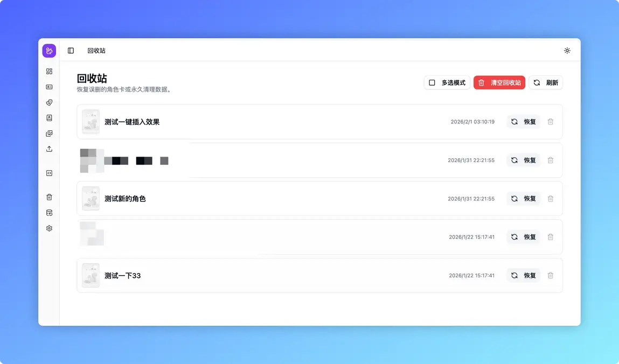Click the 刷新 refresh button
Screen dimensions: 619x364
click(546, 82)
